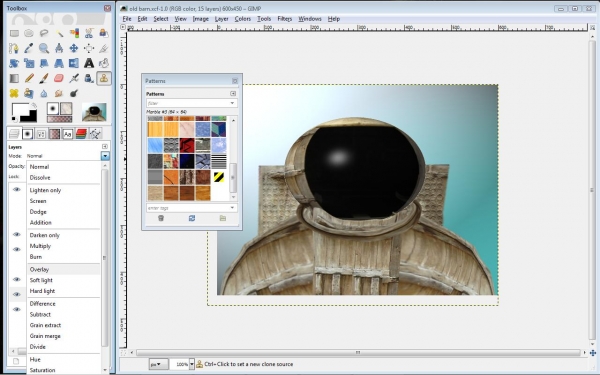Open the 100% zoom level dropdown

click(x=192, y=364)
